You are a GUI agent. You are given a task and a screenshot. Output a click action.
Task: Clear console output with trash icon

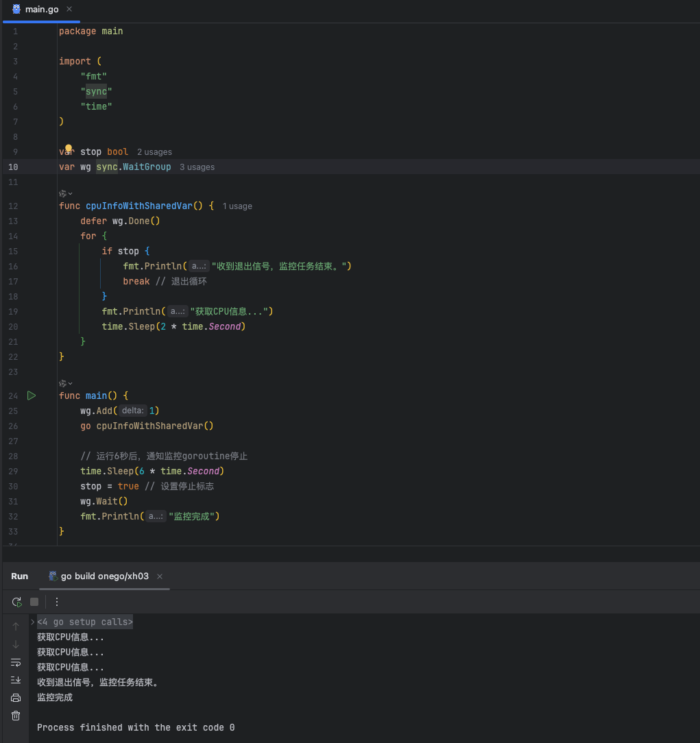(x=16, y=716)
